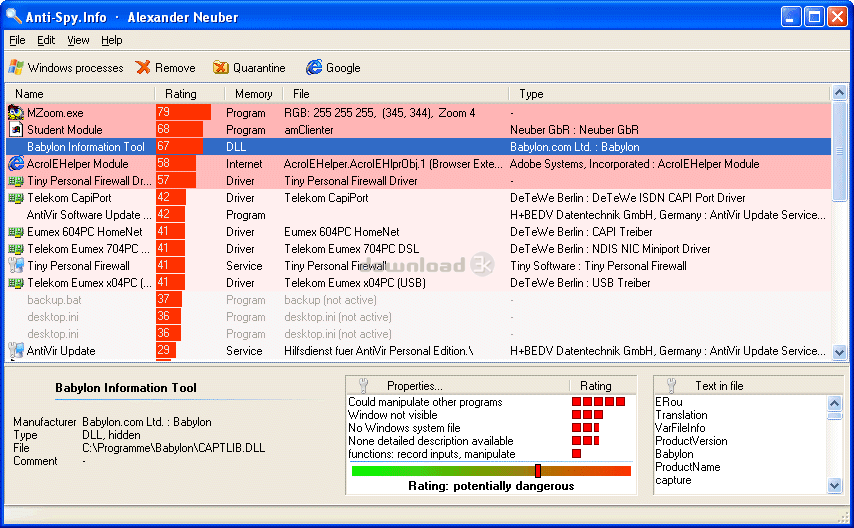The image size is (854, 528).
Task: Click the Tiny Personal Firewall service icon
Action: [15, 266]
